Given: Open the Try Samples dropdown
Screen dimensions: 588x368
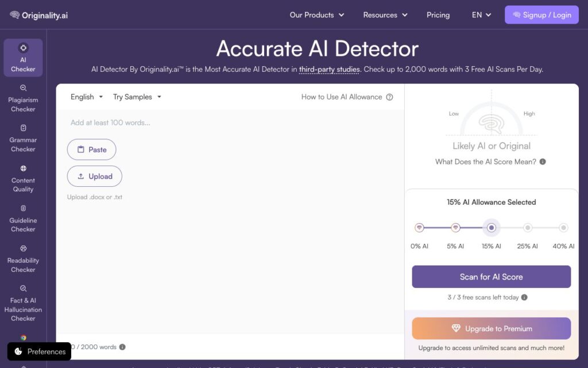Looking at the screenshot, I should (137, 97).
